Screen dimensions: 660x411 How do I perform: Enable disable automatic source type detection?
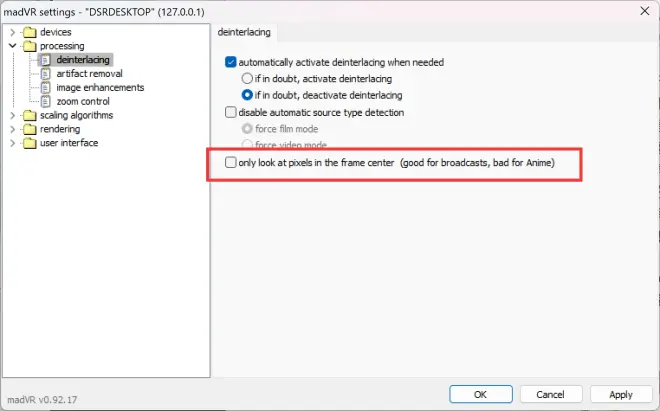(x=231, y=112)
